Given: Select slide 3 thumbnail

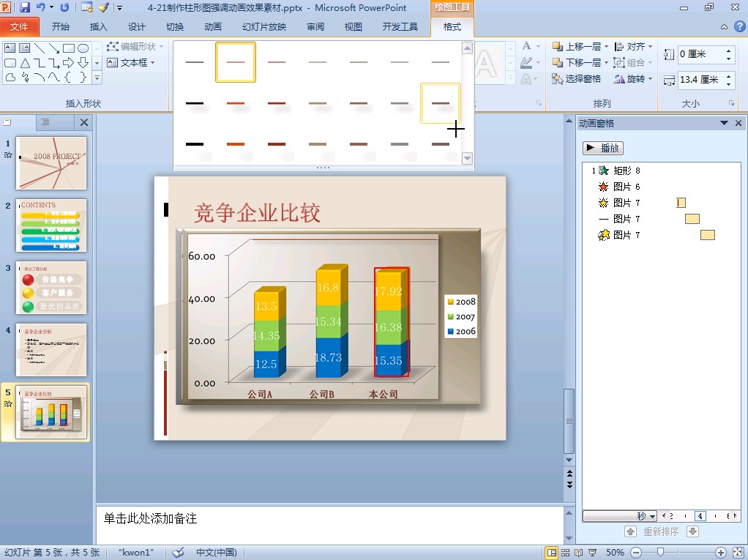Looking at the screenshot, I should coord(52,288).
